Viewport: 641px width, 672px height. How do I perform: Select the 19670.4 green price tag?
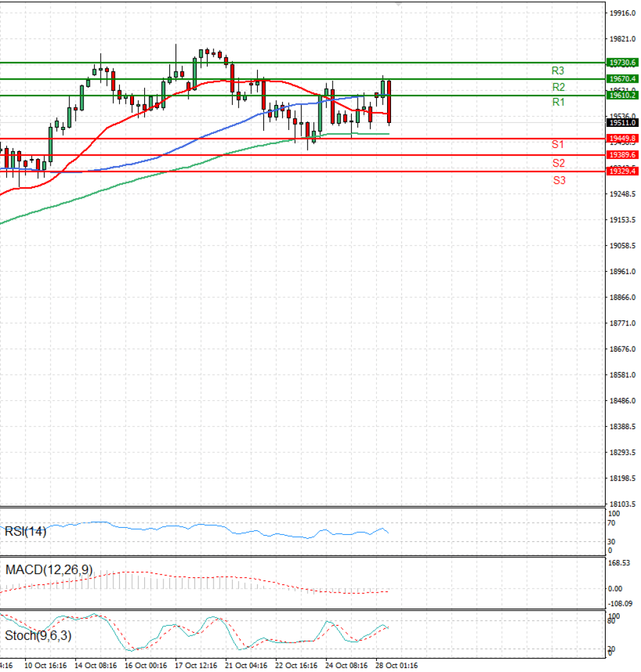pos(622,79)
